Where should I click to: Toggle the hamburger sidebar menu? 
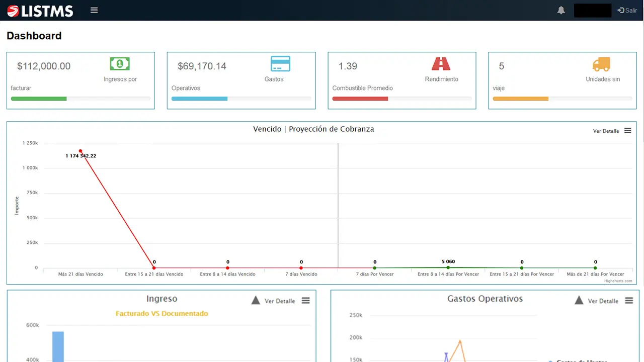click(94, 10)
